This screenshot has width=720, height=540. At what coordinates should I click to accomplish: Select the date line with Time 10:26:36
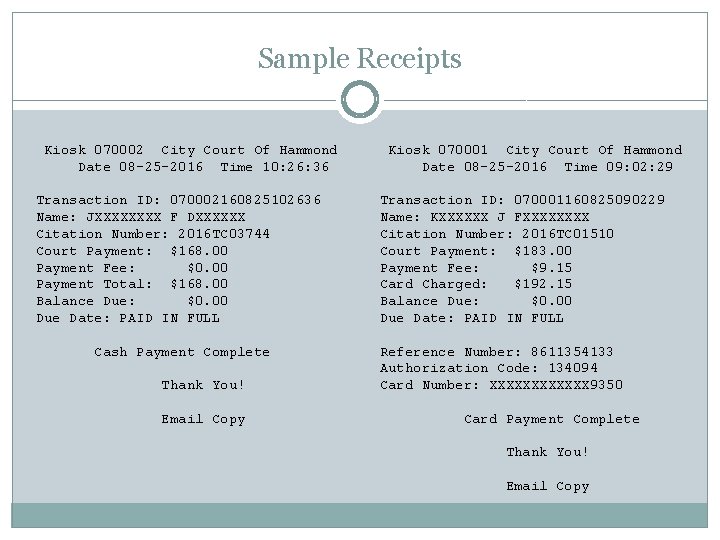pyautogui.click(x=203, y=167)
